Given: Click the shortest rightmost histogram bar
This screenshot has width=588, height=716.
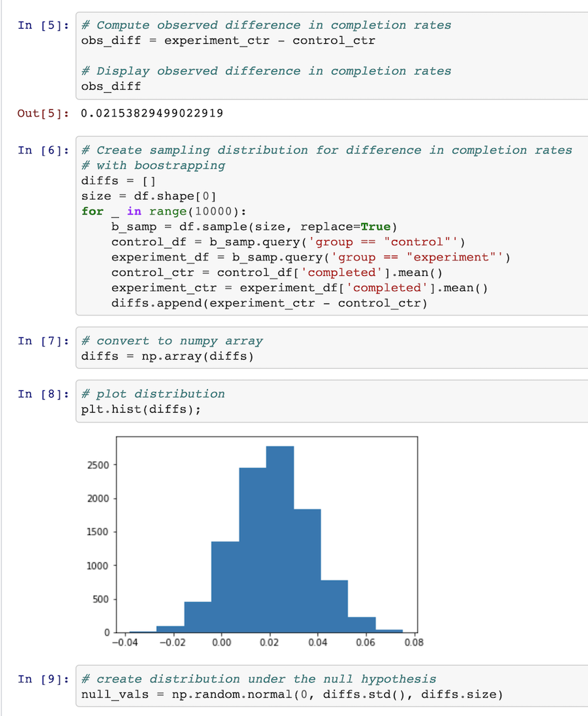Looking at the screenshot, I should pos(389,631).
